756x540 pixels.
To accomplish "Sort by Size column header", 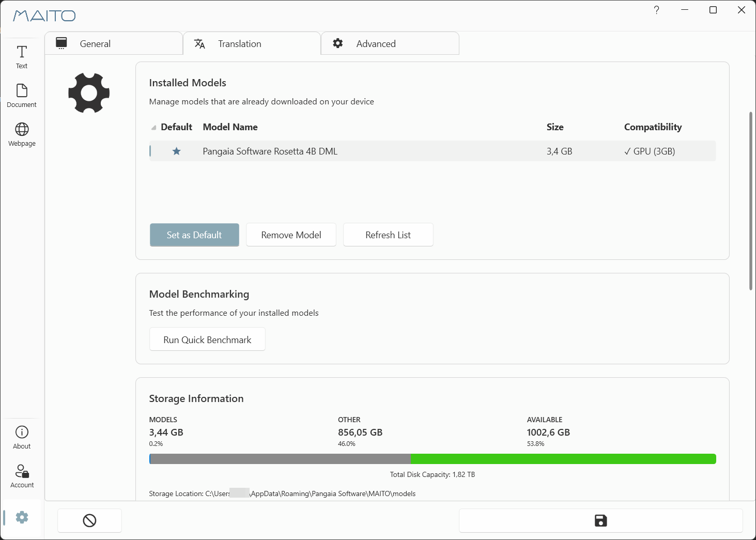I will click(555, 127).
